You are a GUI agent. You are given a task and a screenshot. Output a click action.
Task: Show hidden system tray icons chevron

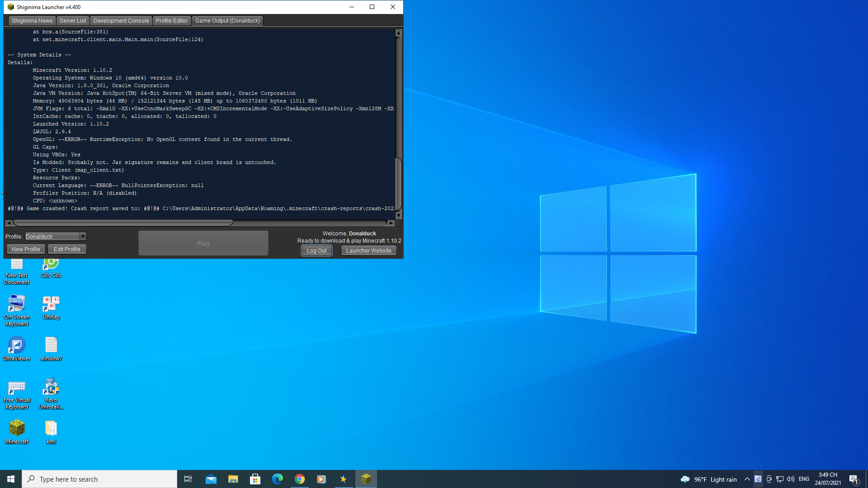coord(747,479)
